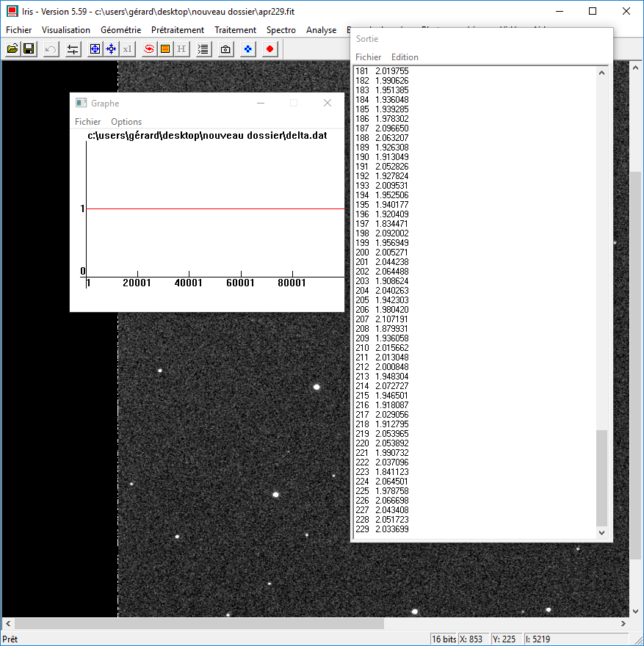Click the red swirl toolbar icon

149,49
